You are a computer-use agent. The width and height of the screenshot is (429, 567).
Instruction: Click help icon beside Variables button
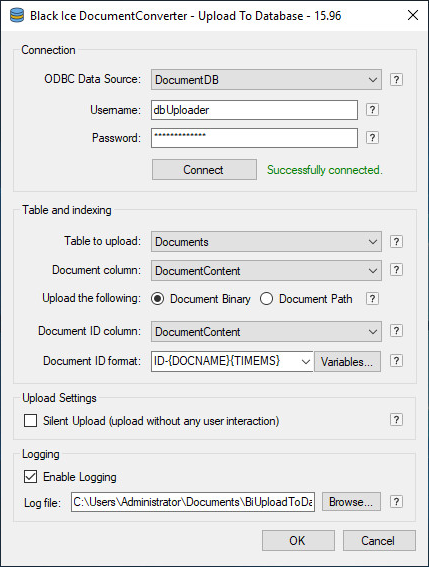pos(396,361)
